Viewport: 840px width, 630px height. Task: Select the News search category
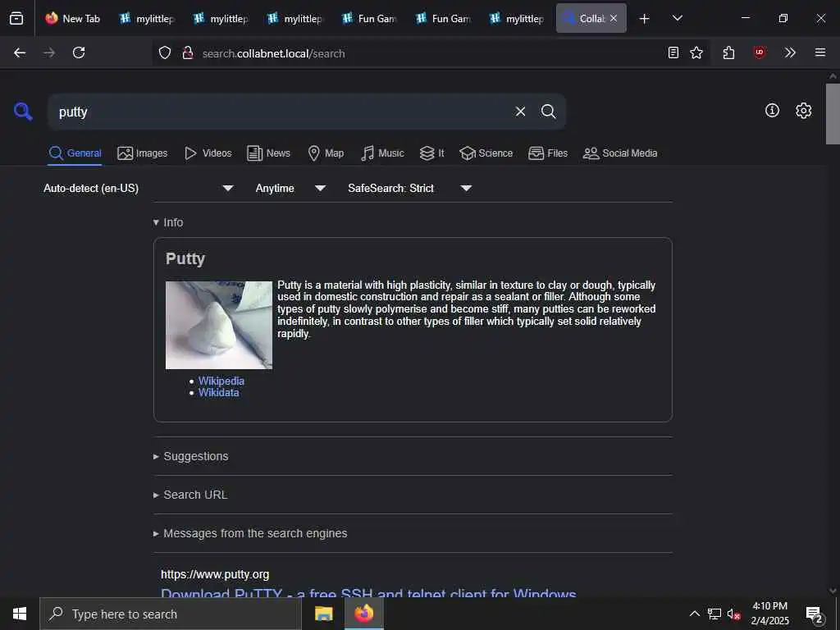click(x=268, y=153)
